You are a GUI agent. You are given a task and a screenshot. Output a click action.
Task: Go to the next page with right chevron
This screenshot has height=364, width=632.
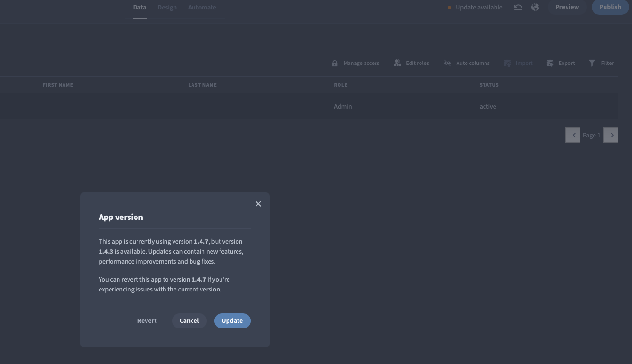coord(611,135)
